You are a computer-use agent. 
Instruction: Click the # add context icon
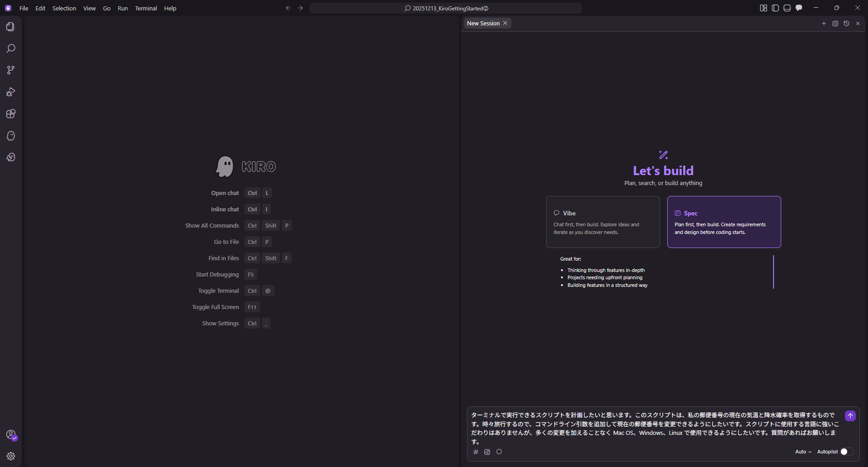tap(476, 452)
